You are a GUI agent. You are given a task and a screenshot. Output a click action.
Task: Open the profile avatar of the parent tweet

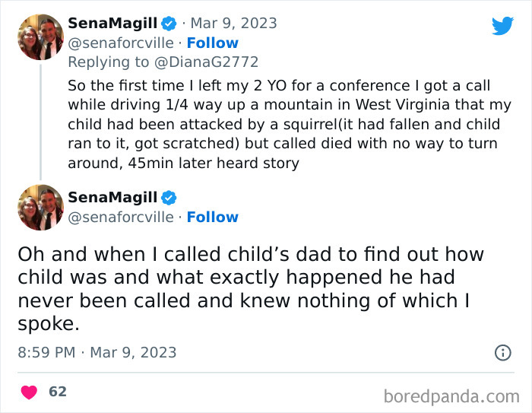(40, 37)
